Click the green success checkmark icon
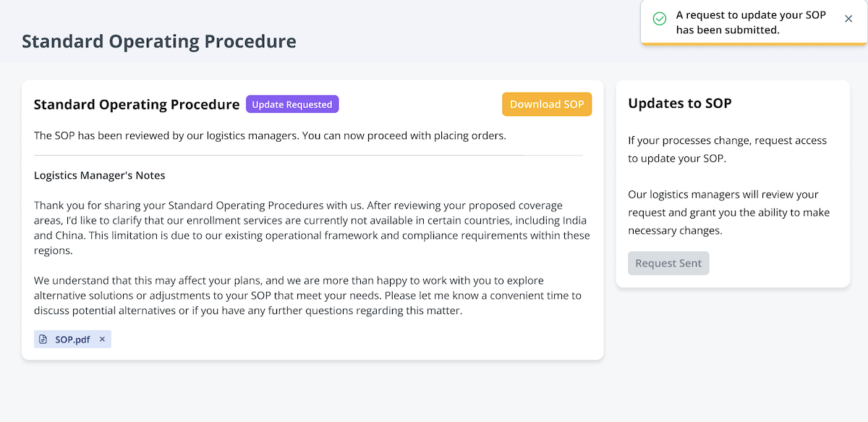This screenshot has height=422, width=868. click(660, 19)
